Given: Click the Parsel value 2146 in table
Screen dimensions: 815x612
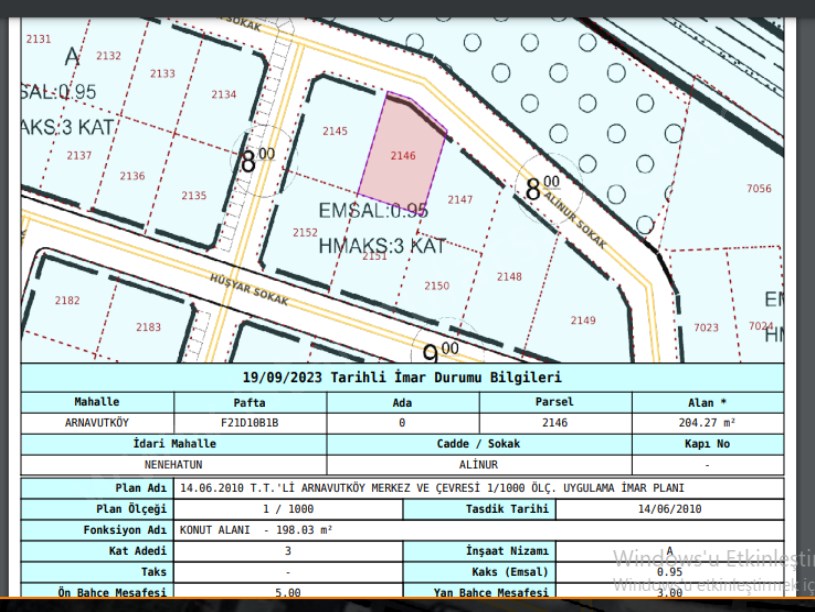Looking at the screenshot, I should (x=554, y=422).
